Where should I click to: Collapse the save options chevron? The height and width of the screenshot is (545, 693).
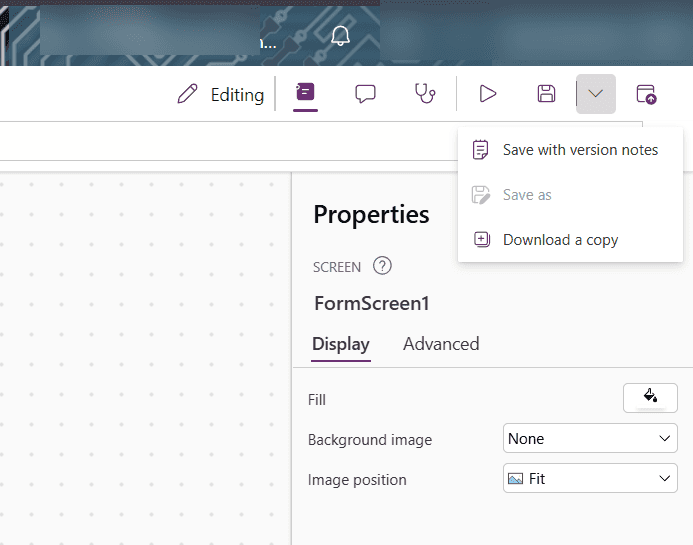(596, 94)
